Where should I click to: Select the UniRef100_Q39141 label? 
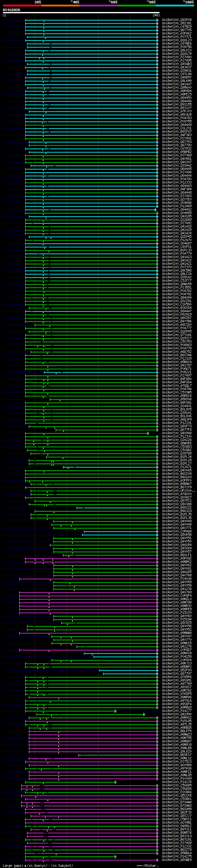pos(177,413)
